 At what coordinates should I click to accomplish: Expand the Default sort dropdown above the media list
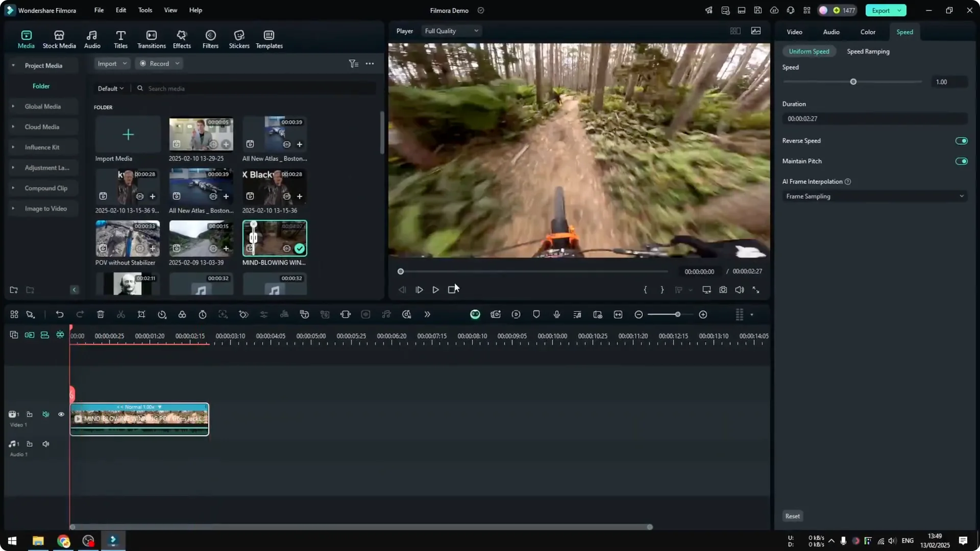[x=110, y=88]
